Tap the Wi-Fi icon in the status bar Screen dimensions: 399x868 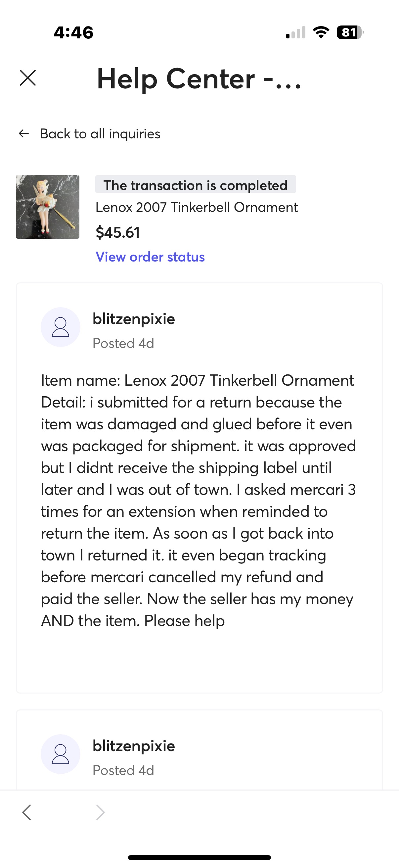pos(321,32)
